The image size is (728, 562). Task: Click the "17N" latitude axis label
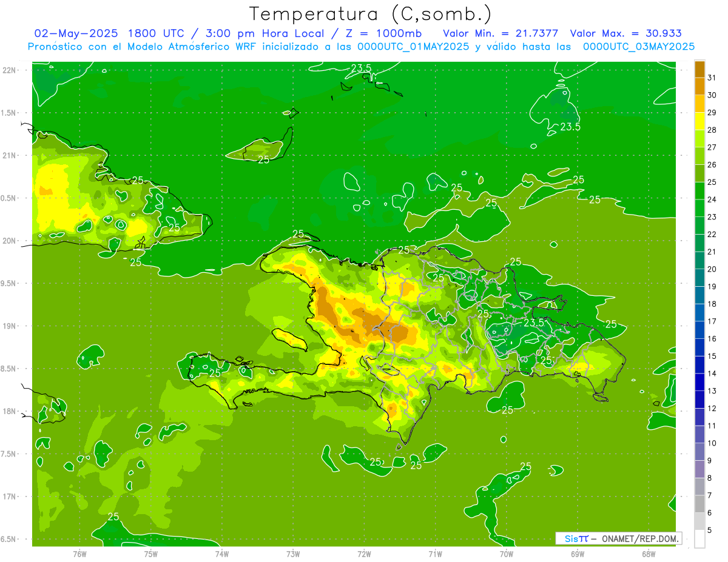pos(10,497)
